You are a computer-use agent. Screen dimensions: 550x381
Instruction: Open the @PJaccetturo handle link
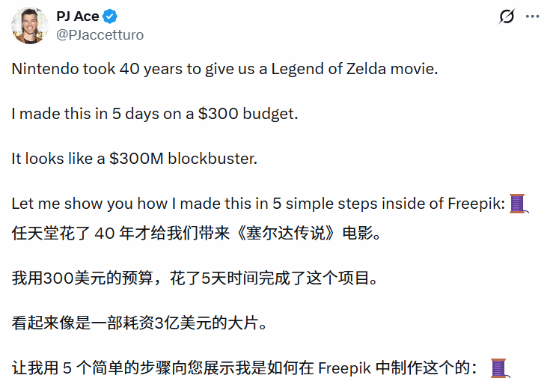(100, 35)
